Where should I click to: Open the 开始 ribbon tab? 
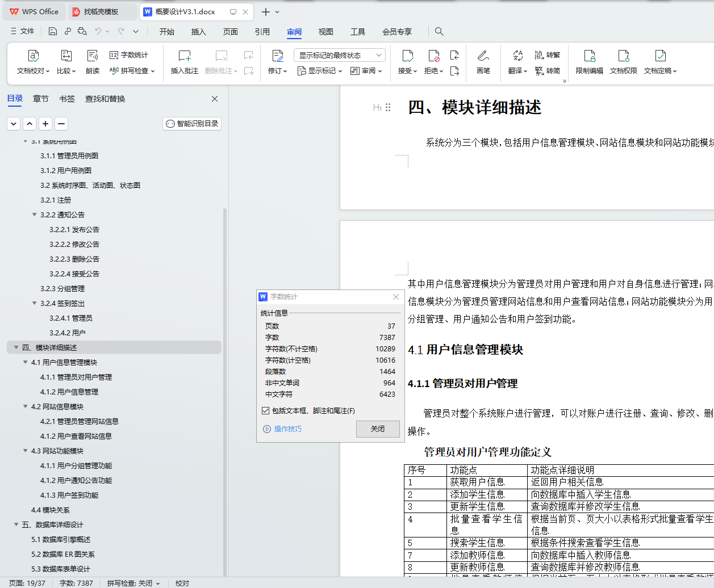[x=167, y=32]
